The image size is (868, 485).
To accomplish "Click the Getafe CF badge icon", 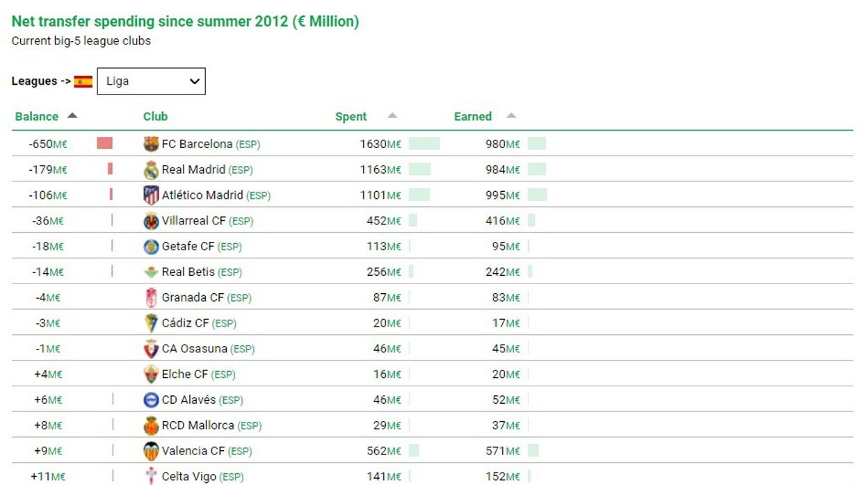I will (151, 247).
